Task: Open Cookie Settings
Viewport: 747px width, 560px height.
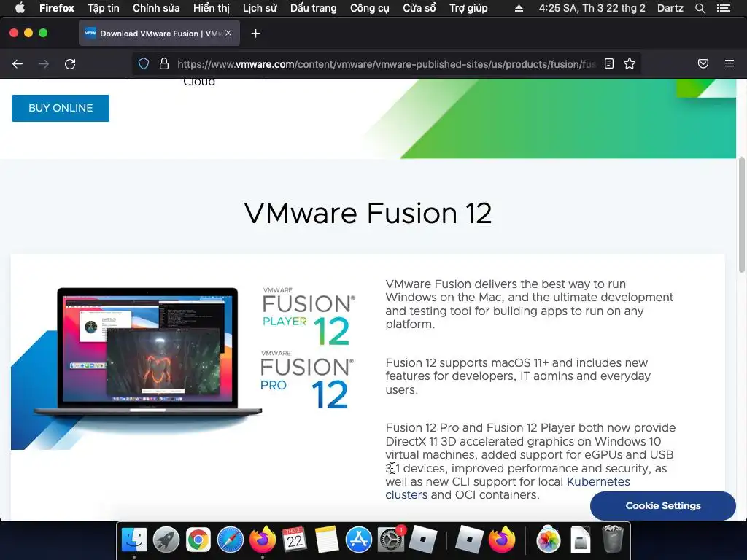Action: [662, 506]
